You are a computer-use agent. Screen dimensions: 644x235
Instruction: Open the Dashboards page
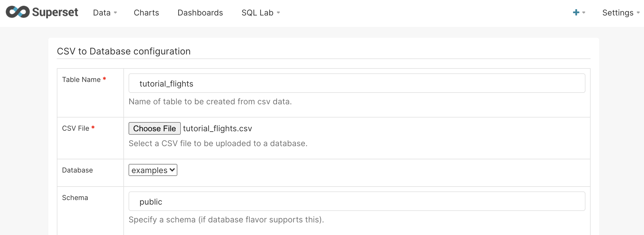point(200,13)
